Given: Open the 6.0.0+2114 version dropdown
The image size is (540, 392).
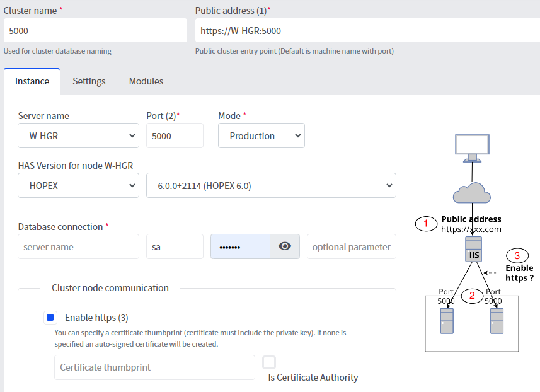Looking at the screenshot, I should [x=271, y=185].
